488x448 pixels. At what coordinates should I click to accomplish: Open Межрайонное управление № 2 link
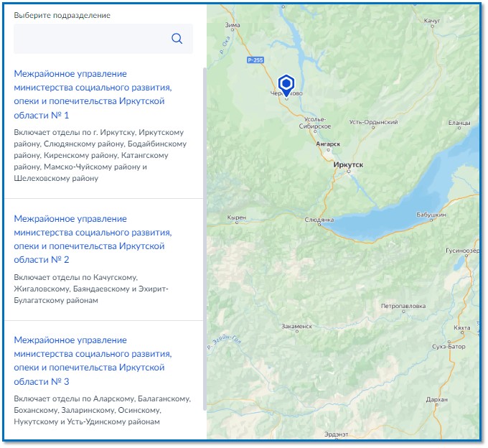click(x=88, y=239)
